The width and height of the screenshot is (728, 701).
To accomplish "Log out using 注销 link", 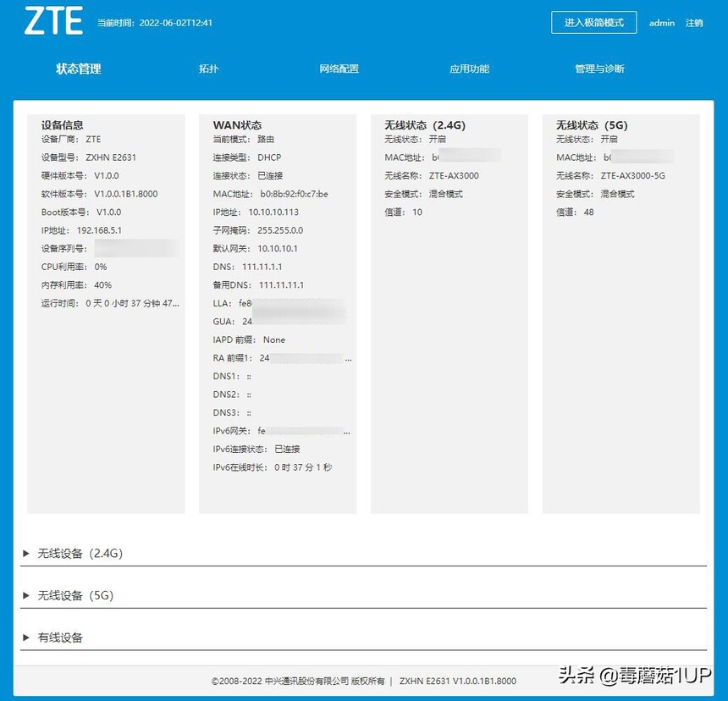I will 694,23.
